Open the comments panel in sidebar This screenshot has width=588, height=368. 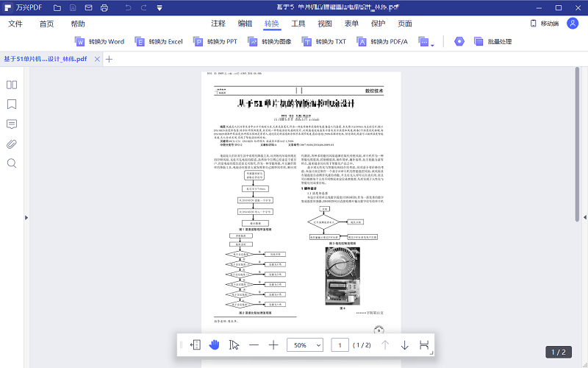point(12,124)
